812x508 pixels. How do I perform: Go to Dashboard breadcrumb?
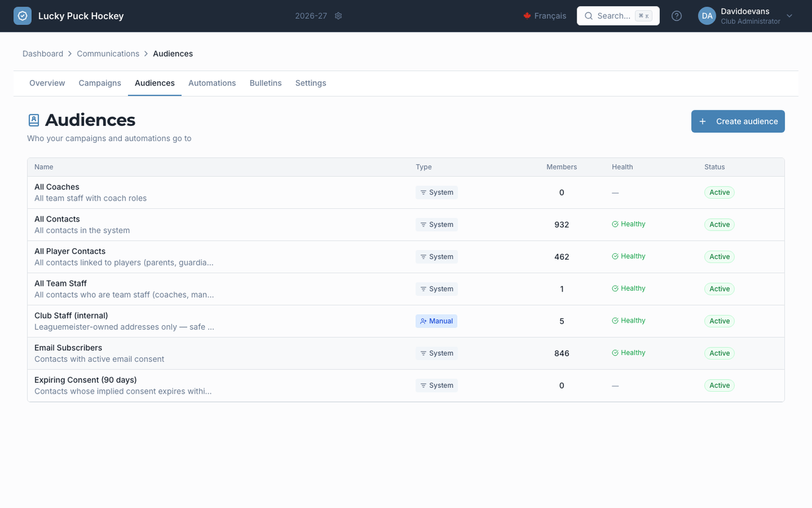click(43, 54)
